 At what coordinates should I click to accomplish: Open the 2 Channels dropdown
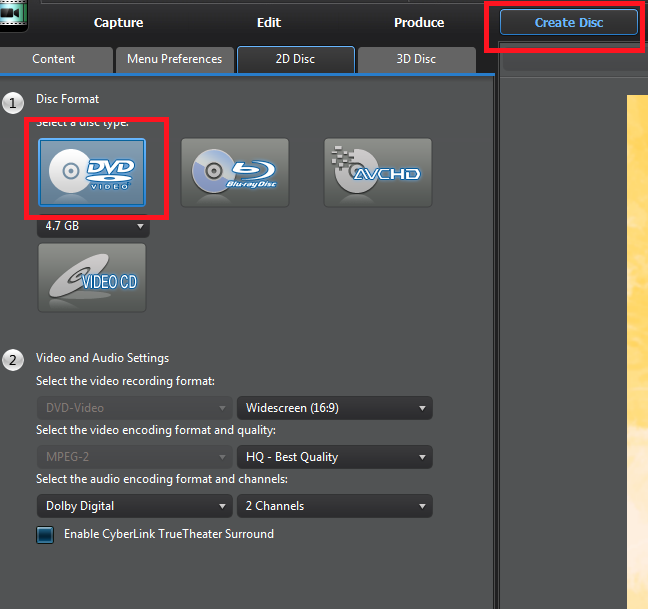(335, 506)
